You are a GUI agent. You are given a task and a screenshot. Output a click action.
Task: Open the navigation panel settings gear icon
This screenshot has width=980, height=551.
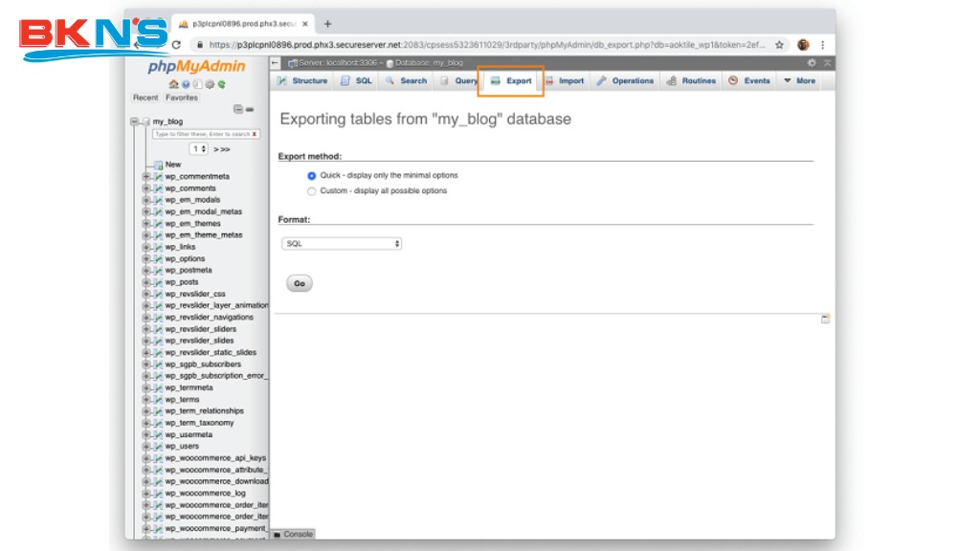coord(210,84)
